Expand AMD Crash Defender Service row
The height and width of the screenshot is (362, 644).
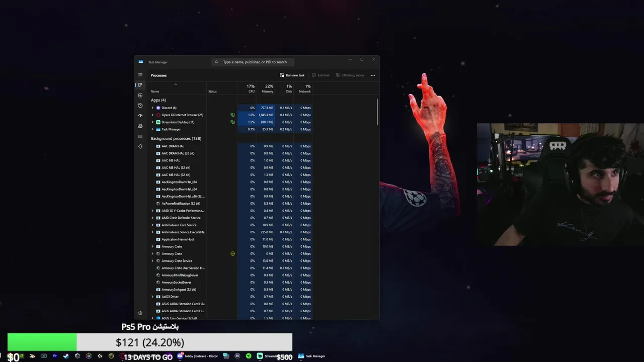pyautogui.click(x=152, y=218)
